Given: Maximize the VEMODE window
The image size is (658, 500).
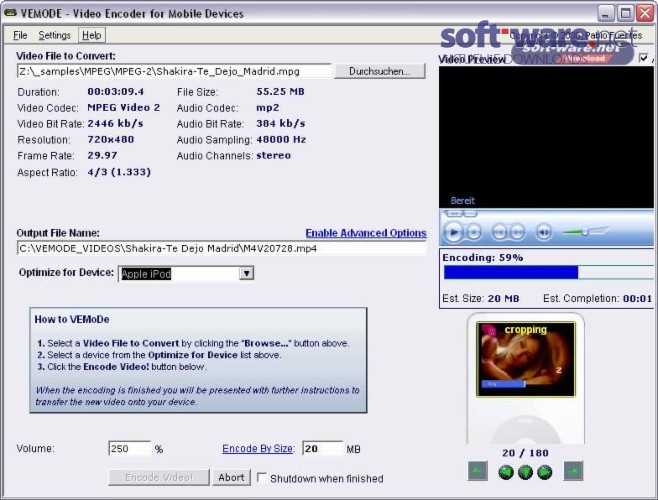Looking at the screenshot, I should [x=625, y=13].
